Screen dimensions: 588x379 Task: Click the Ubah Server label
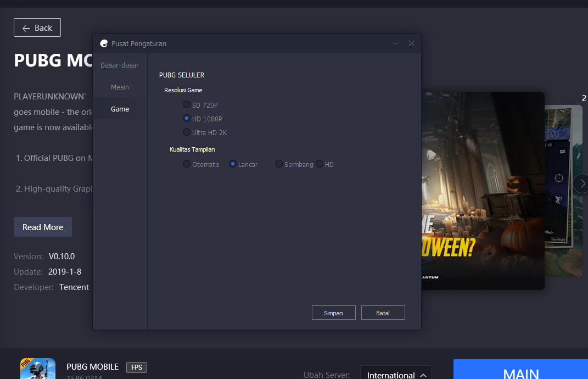pos(327,375)
